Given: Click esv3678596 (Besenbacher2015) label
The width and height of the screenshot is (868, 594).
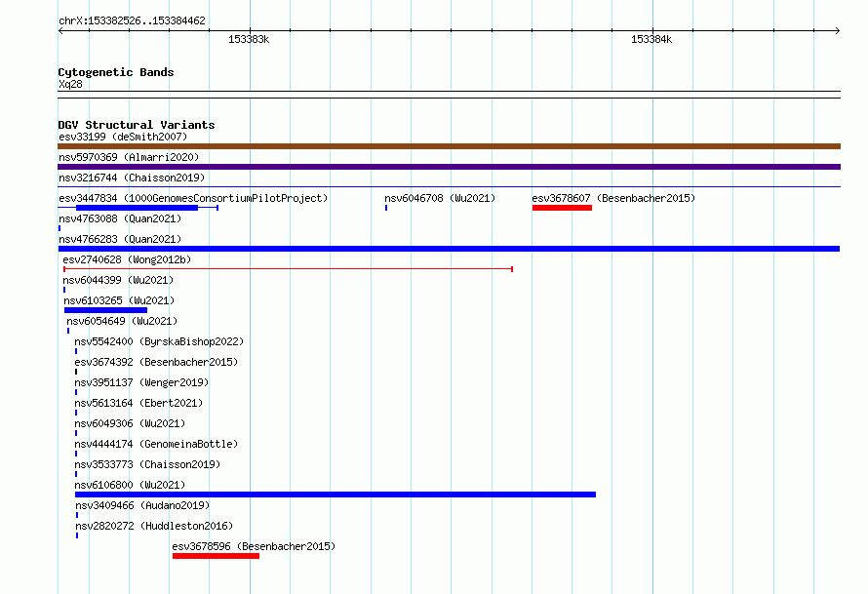Looking at the screenshot, I should point(254,546).
